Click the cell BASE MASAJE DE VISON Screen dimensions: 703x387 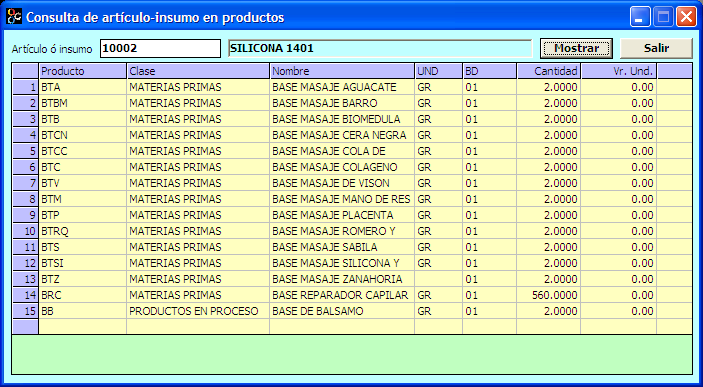tap(342, 183)
